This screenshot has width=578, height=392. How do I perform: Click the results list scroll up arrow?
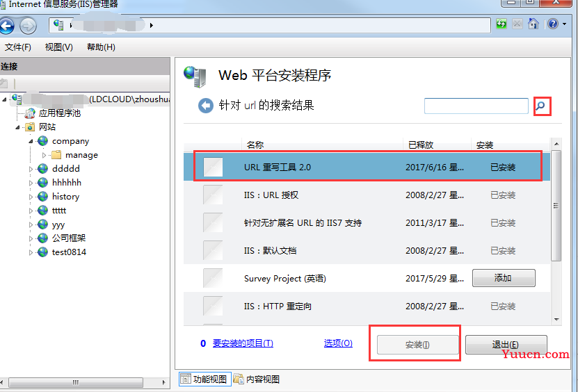[556, 144]
